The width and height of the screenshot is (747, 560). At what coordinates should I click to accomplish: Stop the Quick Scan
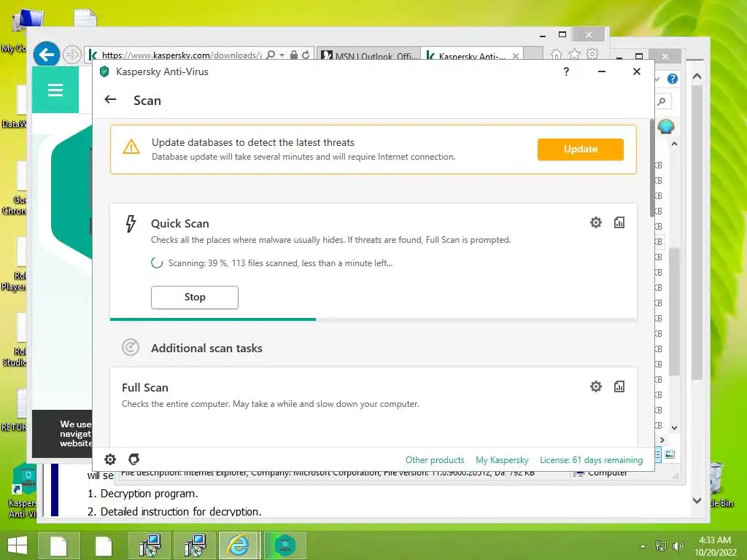coord(194,297)
